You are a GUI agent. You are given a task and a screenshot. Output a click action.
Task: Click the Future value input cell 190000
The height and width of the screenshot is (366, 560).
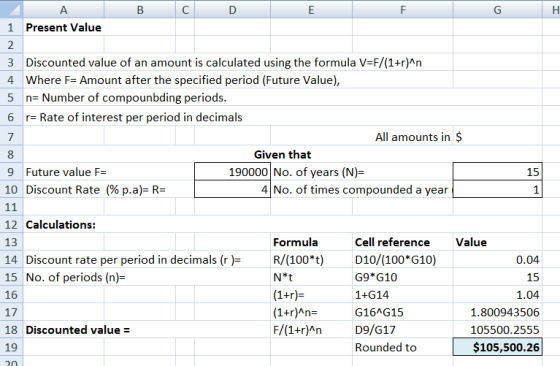pos(232,172)
